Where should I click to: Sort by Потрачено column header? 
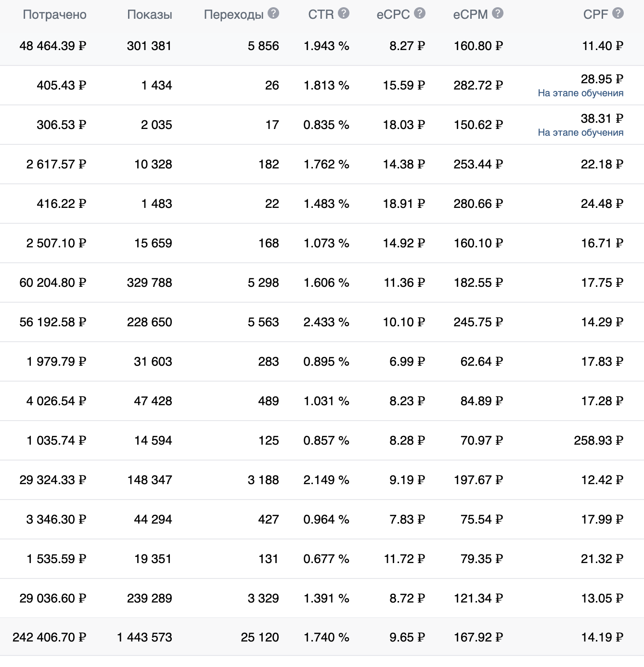pos(55,14)
